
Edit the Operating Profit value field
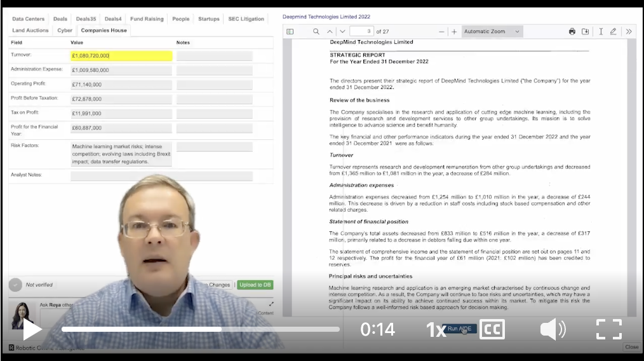click(121, 85)
